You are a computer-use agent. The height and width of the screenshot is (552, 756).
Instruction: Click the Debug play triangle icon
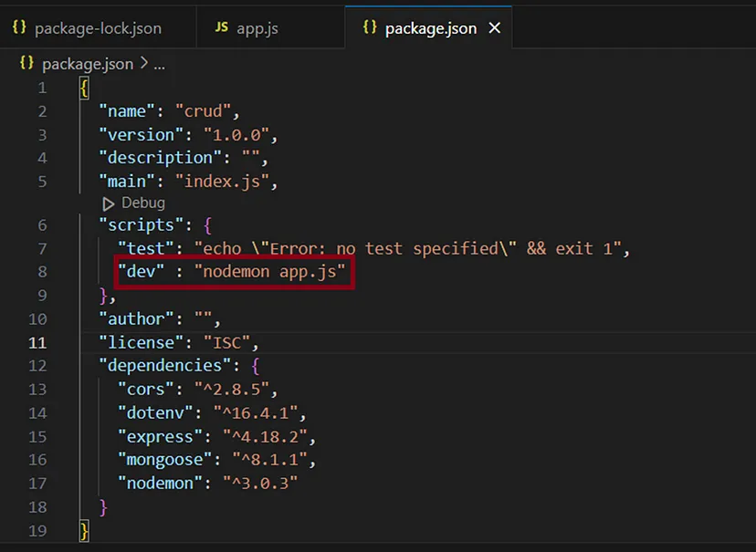click(x=108, y=203)
